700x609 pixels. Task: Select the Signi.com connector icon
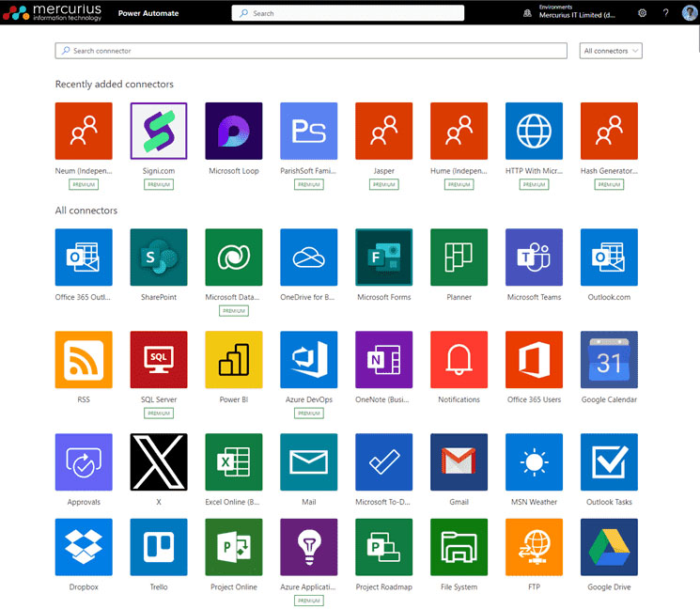(x=159, y=131)
